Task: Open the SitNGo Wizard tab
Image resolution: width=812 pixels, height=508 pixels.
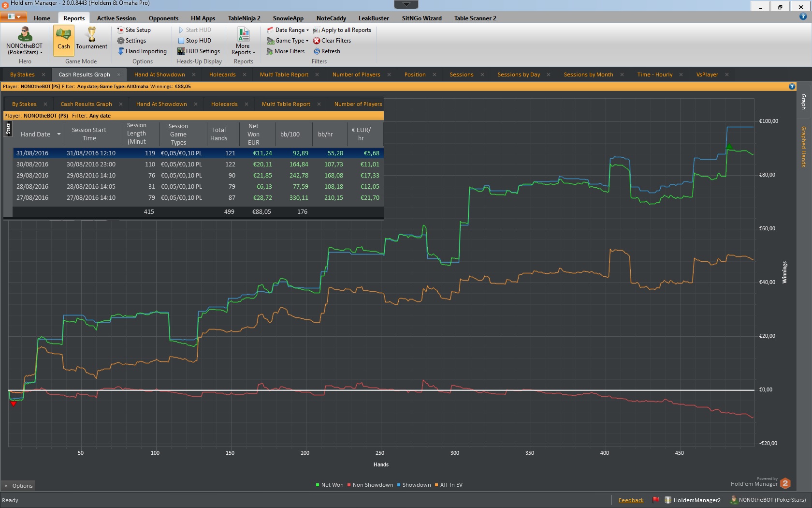Action: point(421,18)
